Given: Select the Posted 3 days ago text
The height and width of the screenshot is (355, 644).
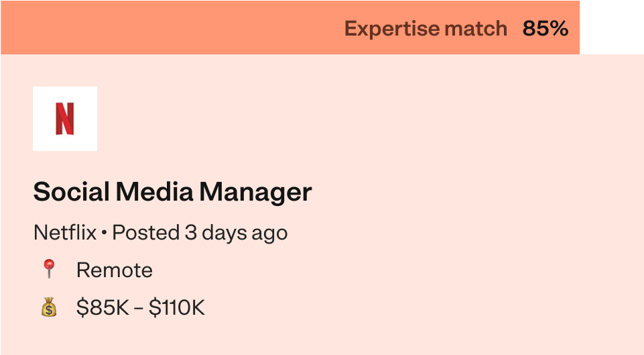Looking at the screenshot, I should (200, 234).
